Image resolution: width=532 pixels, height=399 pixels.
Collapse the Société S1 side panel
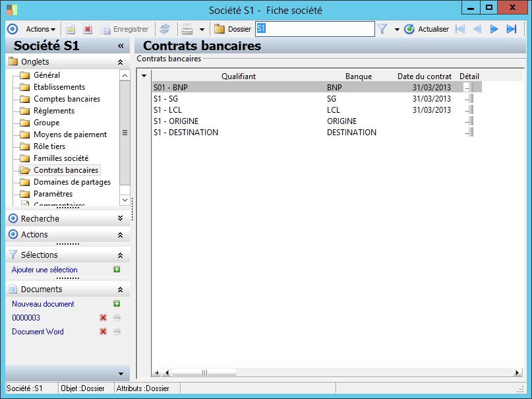(x=121, y=46)
